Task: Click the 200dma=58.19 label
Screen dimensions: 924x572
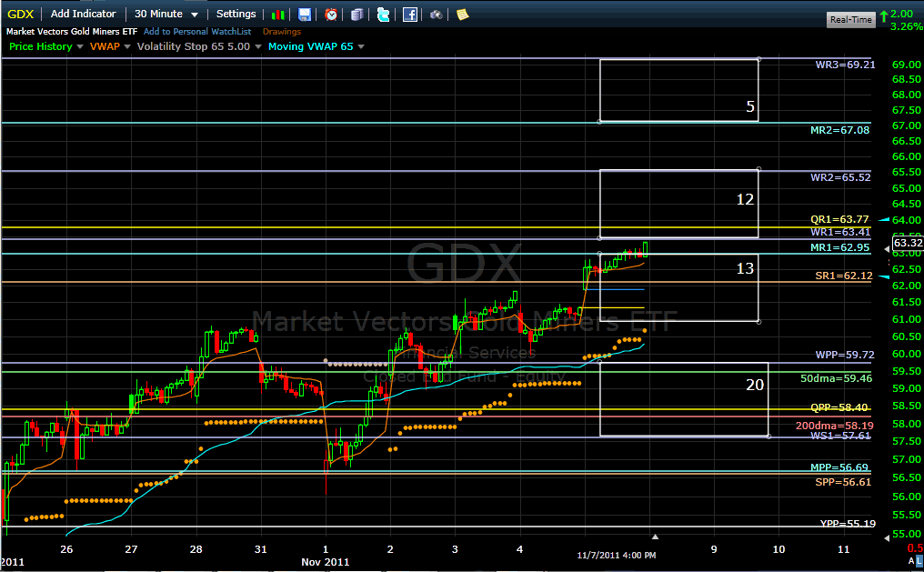Action: pos(835,426)
